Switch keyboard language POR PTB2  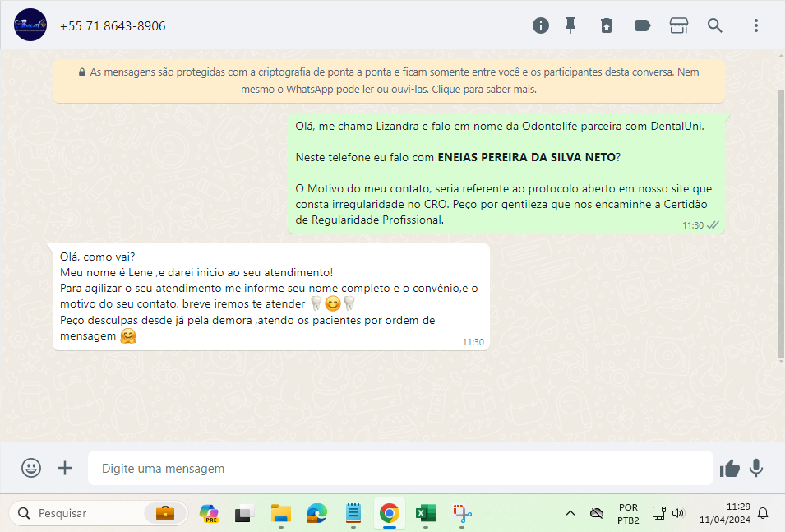[628, 513]
